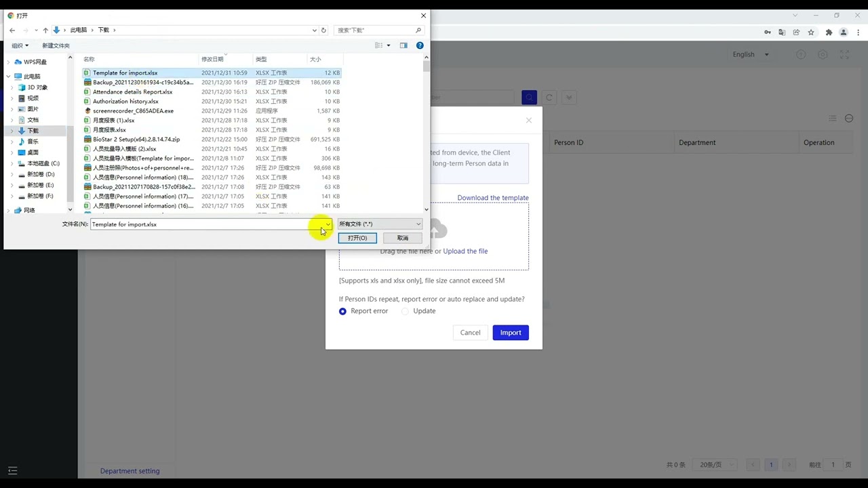Select screenrecorder_C865ADEA.exe file
Image resolution: width=868 pixels, height=488 pixels.
(x=133, y=110)
